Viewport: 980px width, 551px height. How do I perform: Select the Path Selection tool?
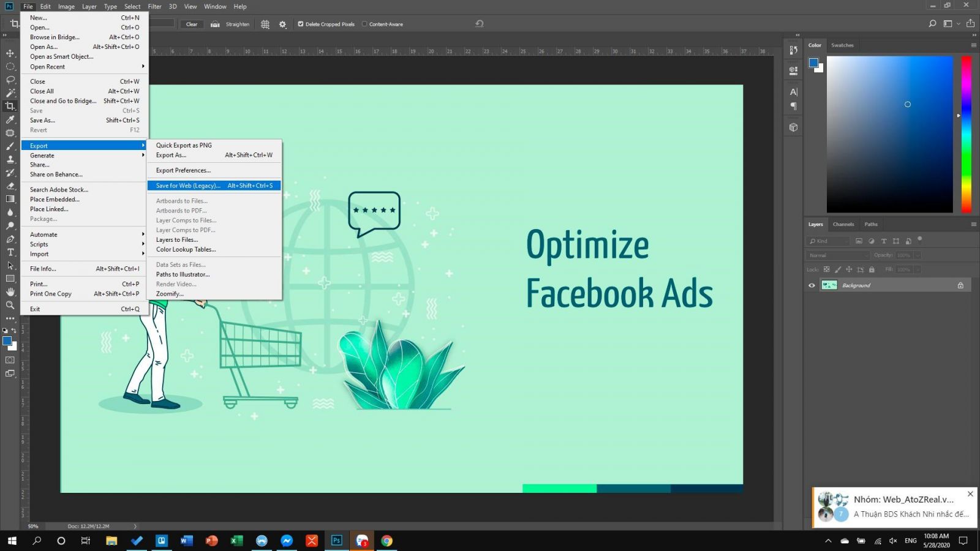10,266
